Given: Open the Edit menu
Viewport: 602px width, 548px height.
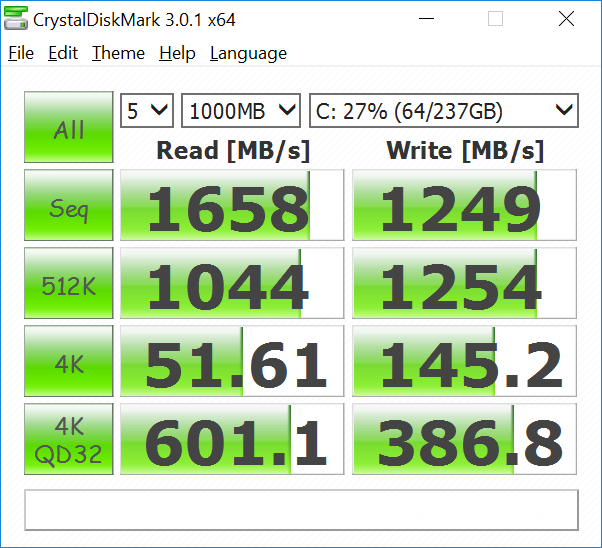Looking at the screenshot, I should tap(63, 53).
